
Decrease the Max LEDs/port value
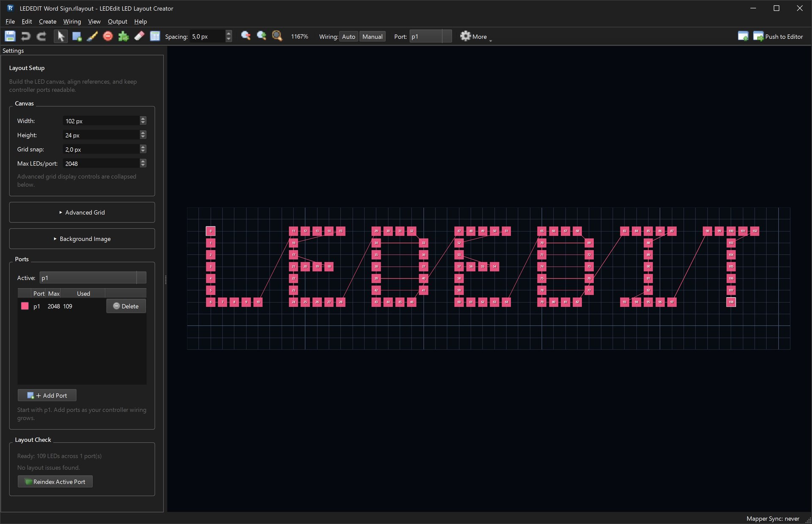point(143,166)
